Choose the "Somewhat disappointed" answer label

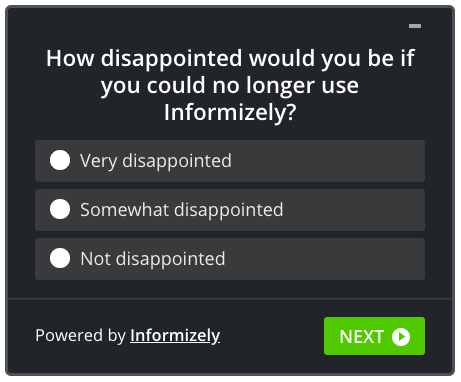[x=182, y=210]
